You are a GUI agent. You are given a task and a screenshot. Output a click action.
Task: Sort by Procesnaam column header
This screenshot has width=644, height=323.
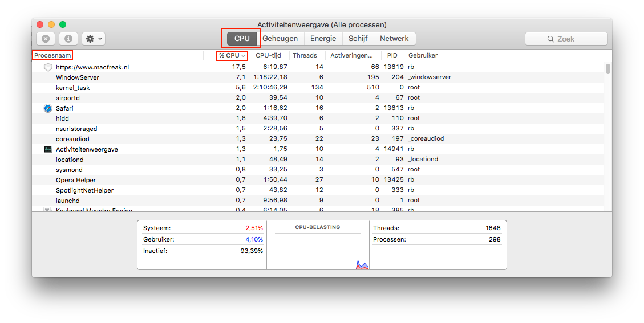(x=52, y=55)
